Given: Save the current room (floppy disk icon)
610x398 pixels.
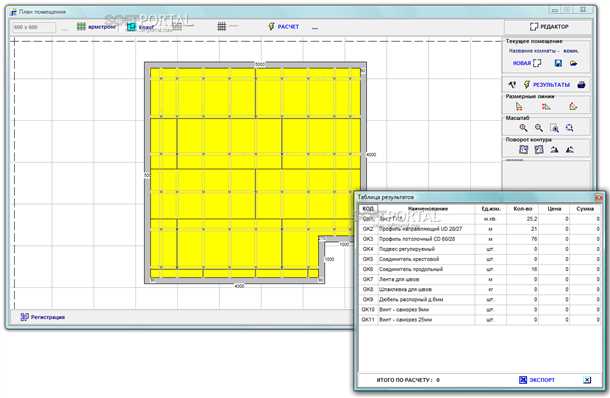Looking at the screenshot, I should [558, 63].
